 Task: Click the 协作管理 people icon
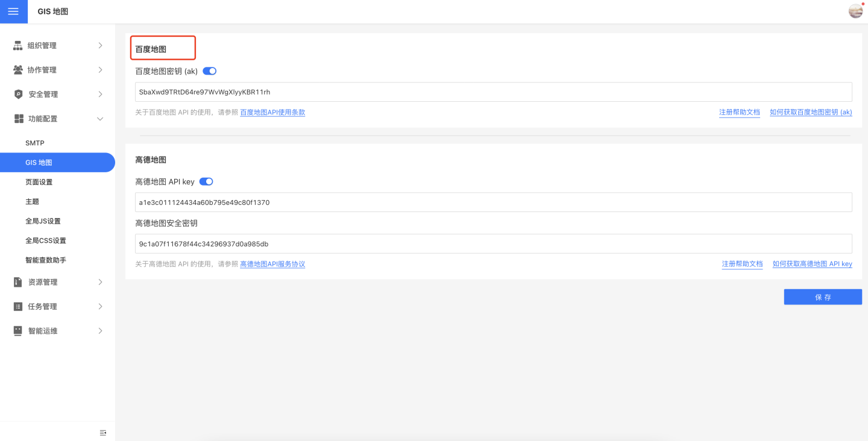pos(18,70)
